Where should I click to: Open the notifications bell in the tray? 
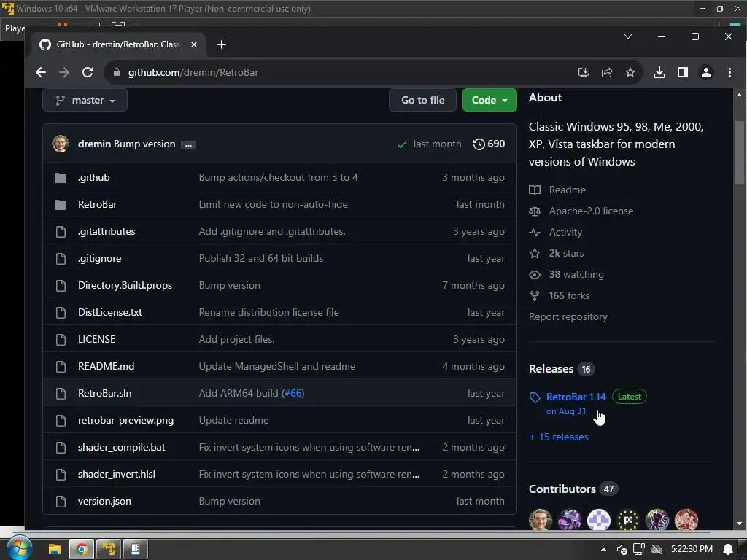[728, 549]
